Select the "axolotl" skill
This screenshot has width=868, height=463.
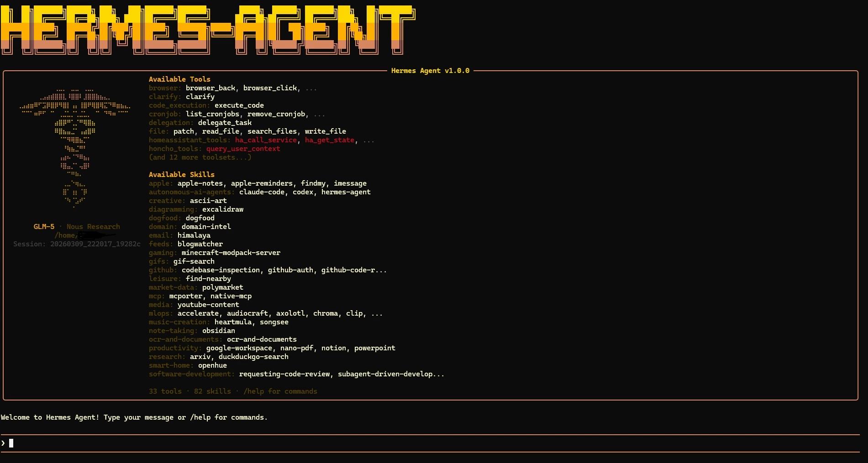coord(290,313)
